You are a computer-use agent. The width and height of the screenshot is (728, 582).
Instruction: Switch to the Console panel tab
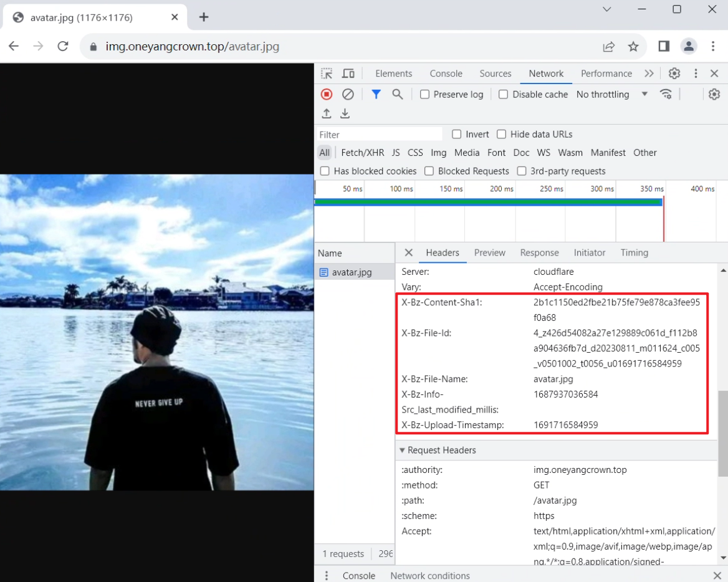[446, 74]
